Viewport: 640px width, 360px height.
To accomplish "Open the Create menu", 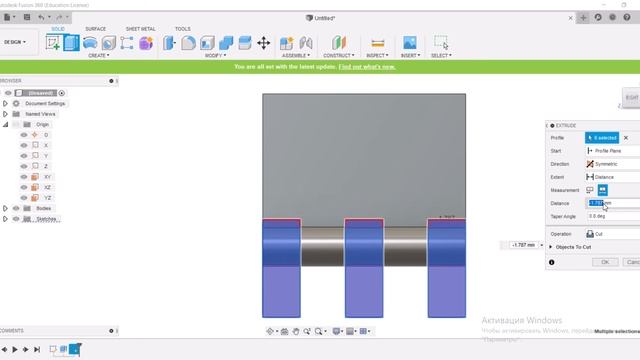I will 99,55.
